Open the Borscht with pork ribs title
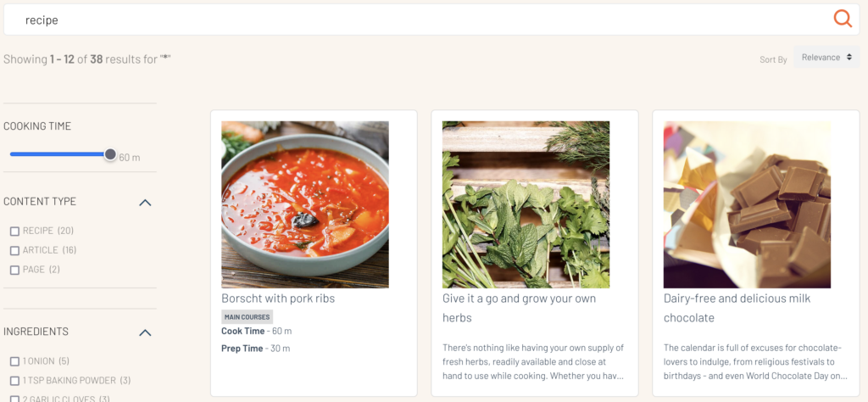The image size is (868, 402). point(278,299)
